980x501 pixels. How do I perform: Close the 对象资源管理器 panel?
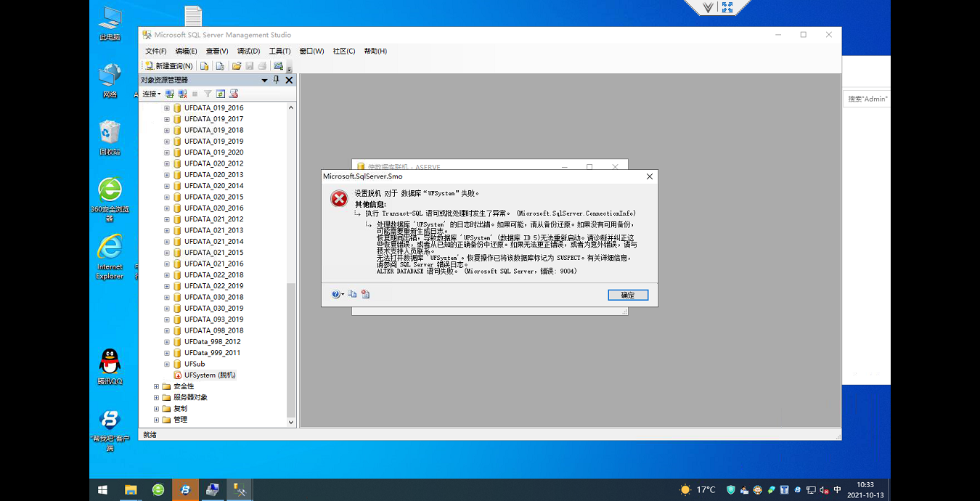(x=289, y=80)
